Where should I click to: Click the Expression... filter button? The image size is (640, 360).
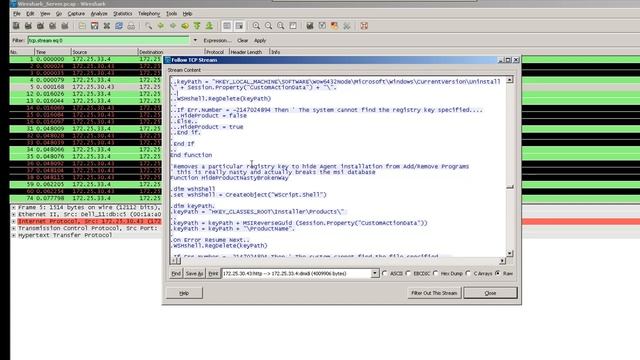(217, 40)
